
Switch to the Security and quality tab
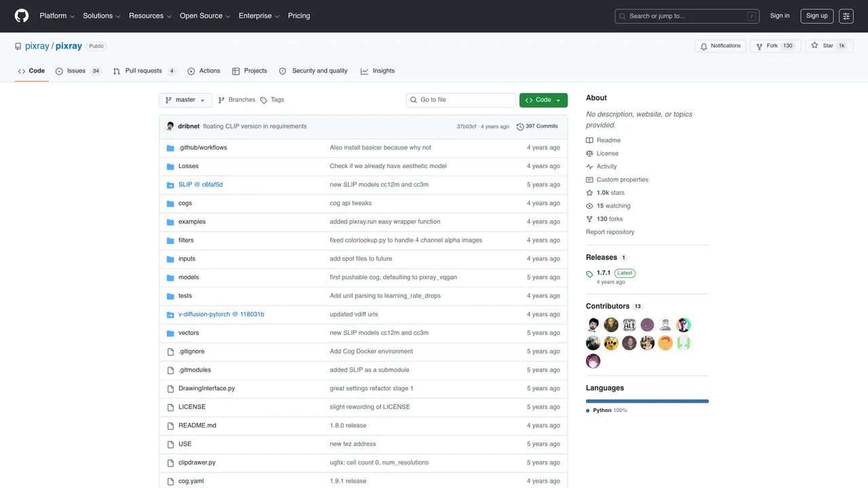pos(313,71)
